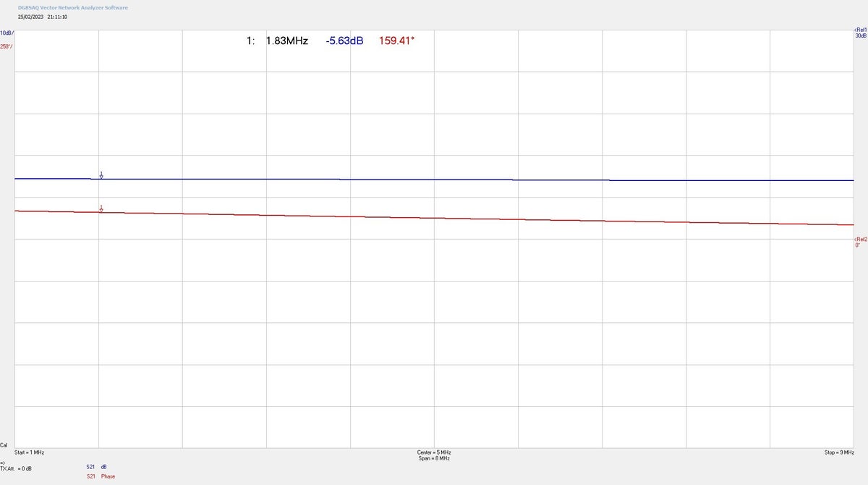Click the Ref2 0° reference marker

tap(860, 242)
